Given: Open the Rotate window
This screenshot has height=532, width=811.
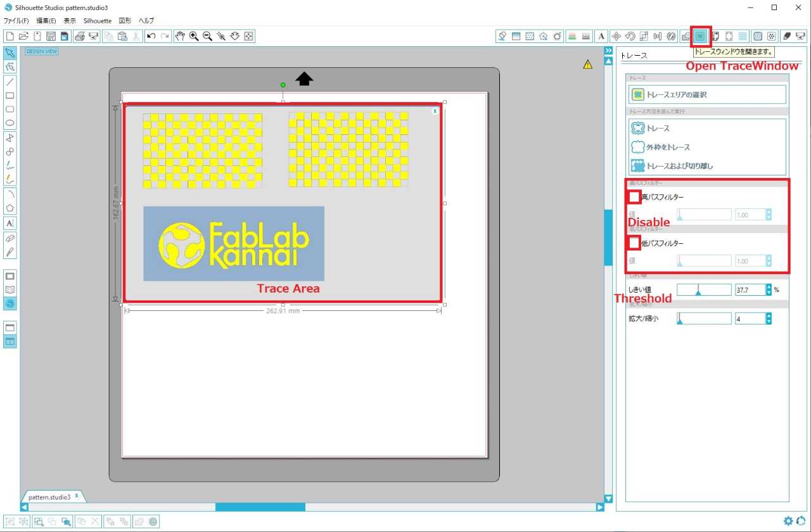Looking at the screenshot, I should (x=630, y=36).
